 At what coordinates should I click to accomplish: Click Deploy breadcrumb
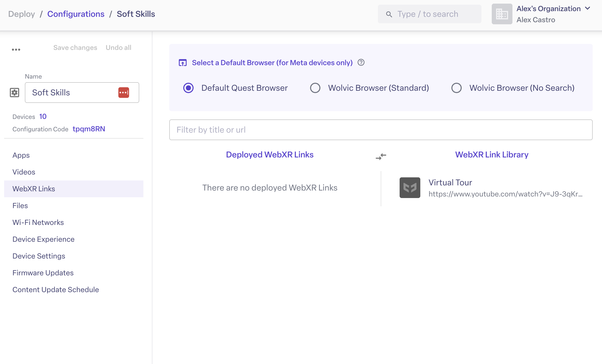(21, 14)
